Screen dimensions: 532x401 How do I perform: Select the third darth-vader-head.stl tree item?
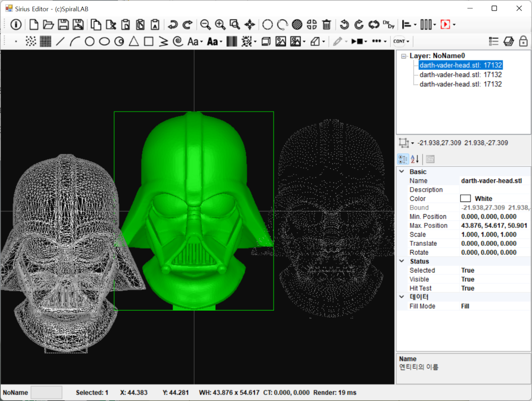pos(460,84)
